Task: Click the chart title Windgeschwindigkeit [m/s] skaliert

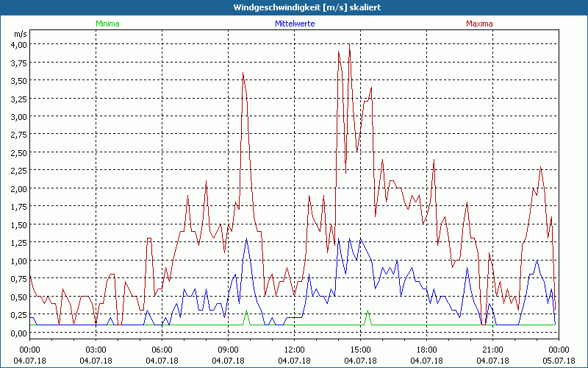Action: (294, 7)
